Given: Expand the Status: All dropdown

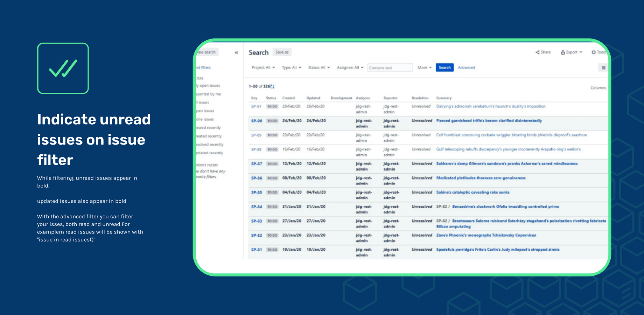Looking at the screenshot, I should click(x=319, y=68).
